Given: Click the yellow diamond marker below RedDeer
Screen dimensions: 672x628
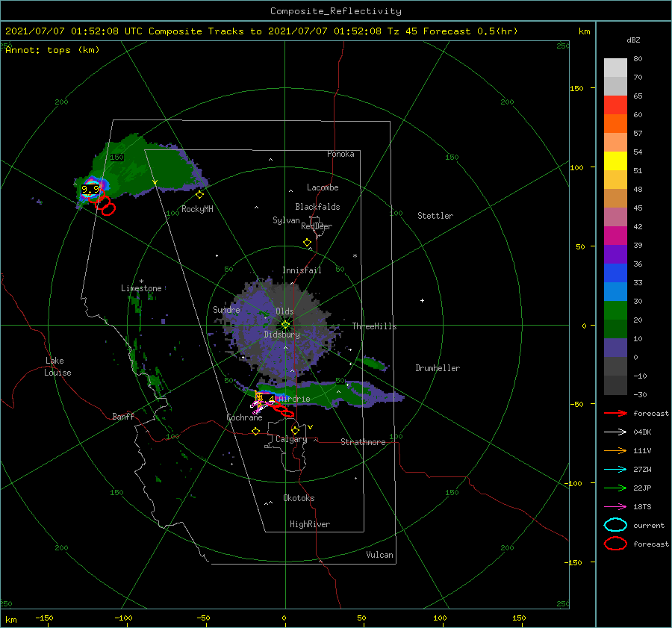Looking at the screenshot, I should point(307,243).
